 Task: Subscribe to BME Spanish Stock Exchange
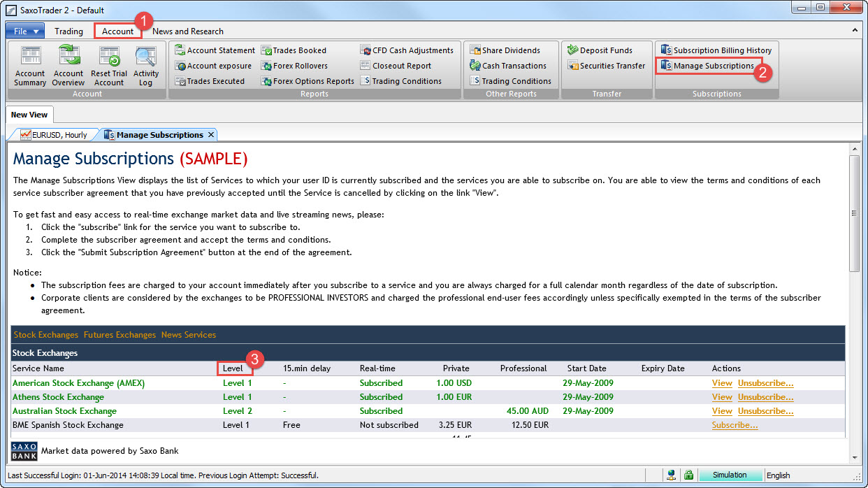735,425
